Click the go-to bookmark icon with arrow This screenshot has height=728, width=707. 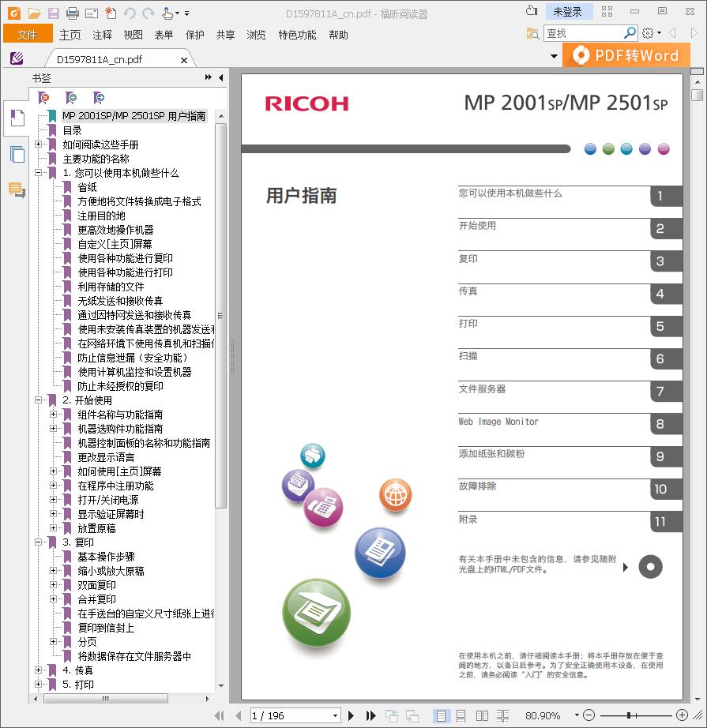(99, 97)
